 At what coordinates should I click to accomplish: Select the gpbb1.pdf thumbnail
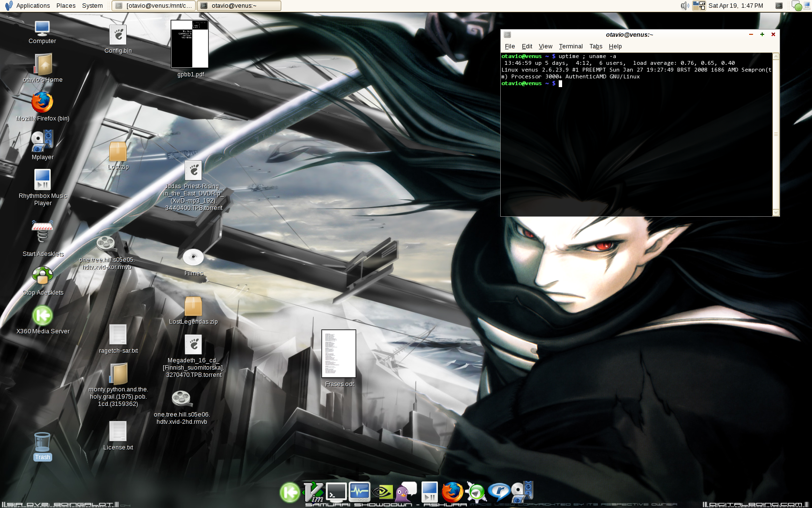(x=189, y=44)
